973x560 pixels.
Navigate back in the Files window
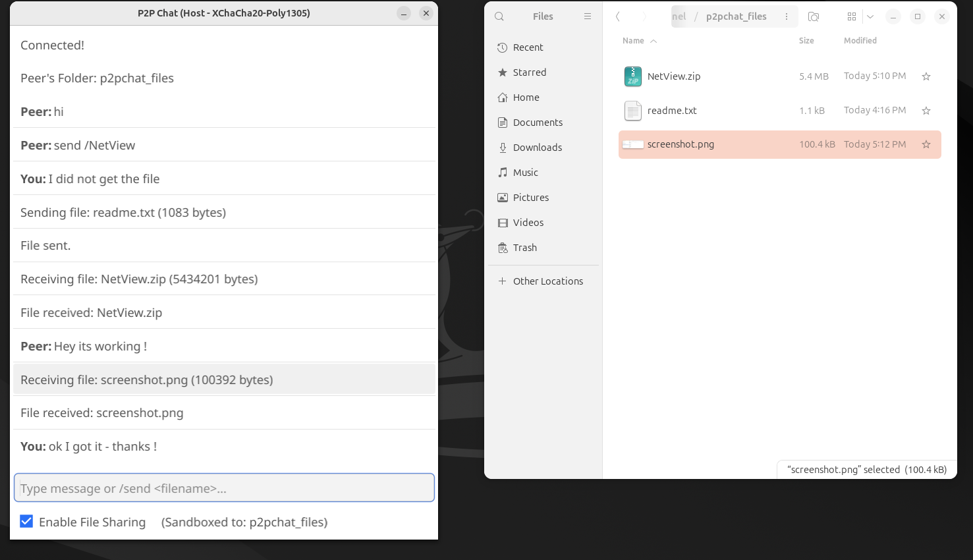(x=617, y=16)
